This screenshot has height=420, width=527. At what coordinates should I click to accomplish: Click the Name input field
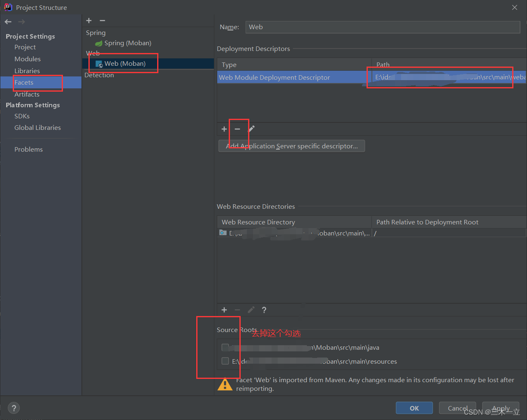[x=383, y=27]
